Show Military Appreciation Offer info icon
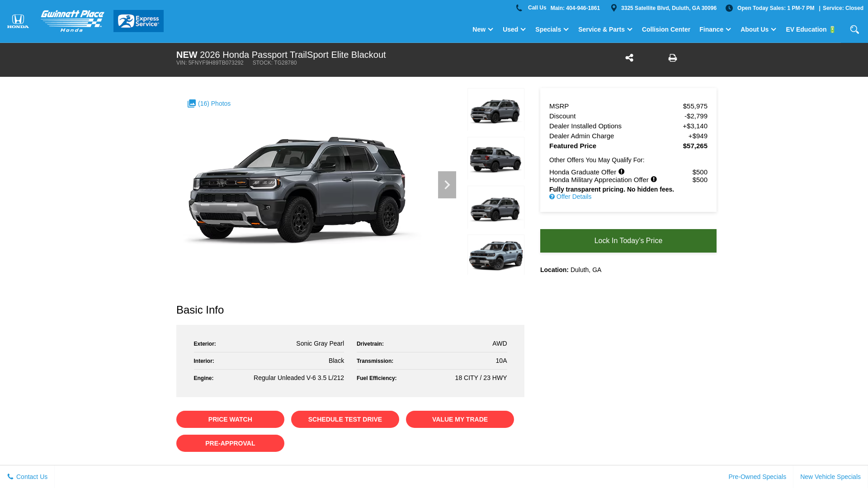868x488 pixels. pyautogui.click(x=654, y=179)
